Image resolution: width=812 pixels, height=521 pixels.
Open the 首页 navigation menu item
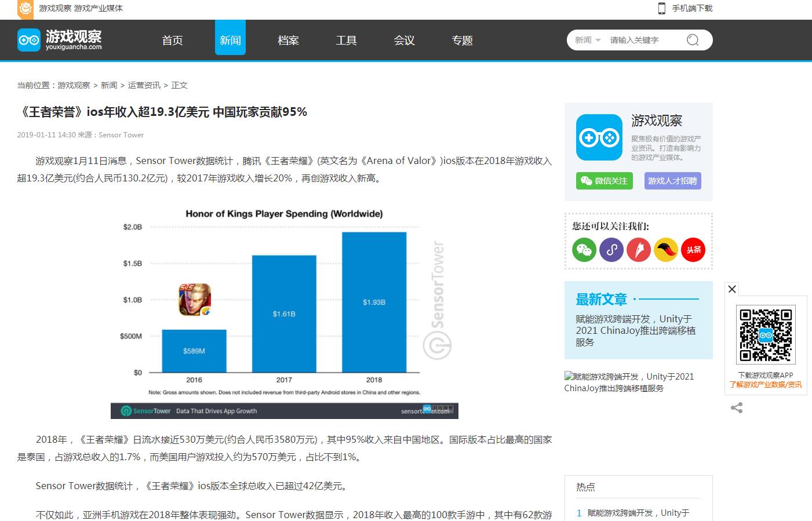(x=172, y=40)
